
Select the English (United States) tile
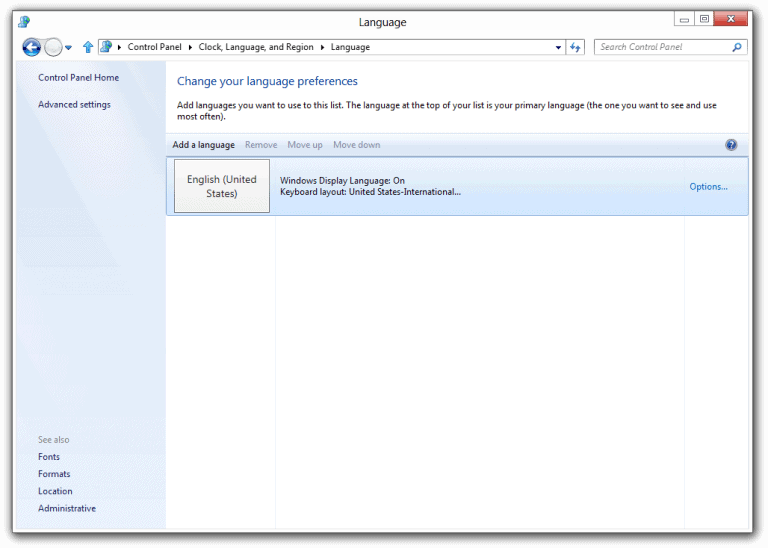pos(222,186)
